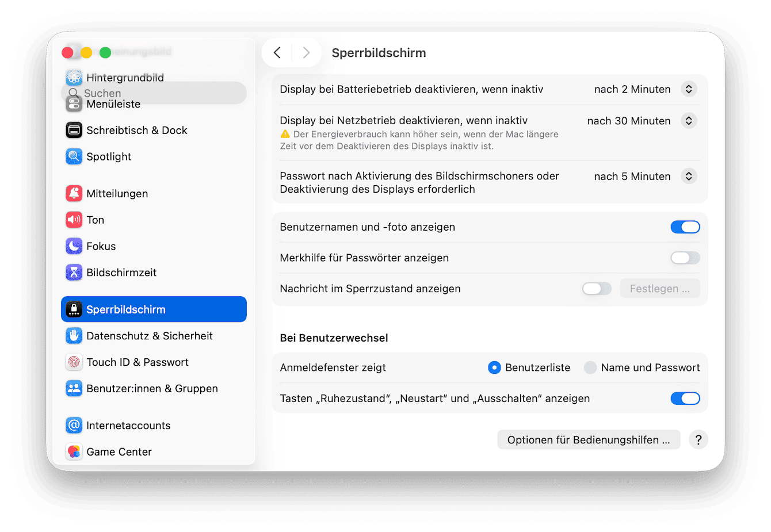Enable Merkhilfe für Passwörter anzeigen

(x=685, y=258)
